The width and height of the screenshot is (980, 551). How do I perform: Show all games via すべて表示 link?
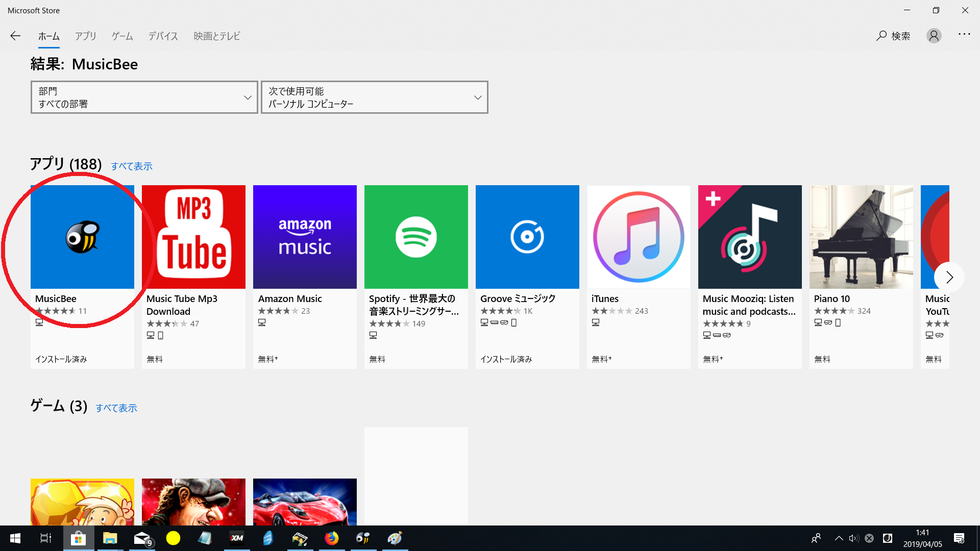pos(116,408)
